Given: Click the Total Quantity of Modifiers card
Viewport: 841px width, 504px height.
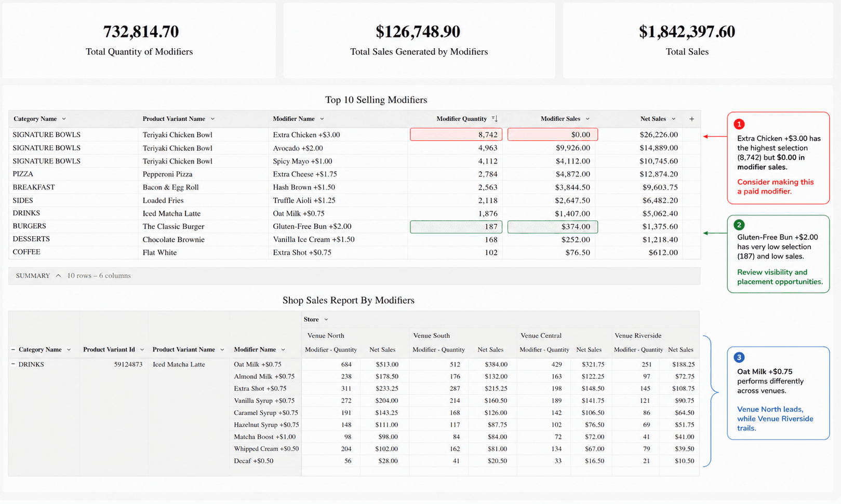Looking at the screenshot, I should click(139, 40).
